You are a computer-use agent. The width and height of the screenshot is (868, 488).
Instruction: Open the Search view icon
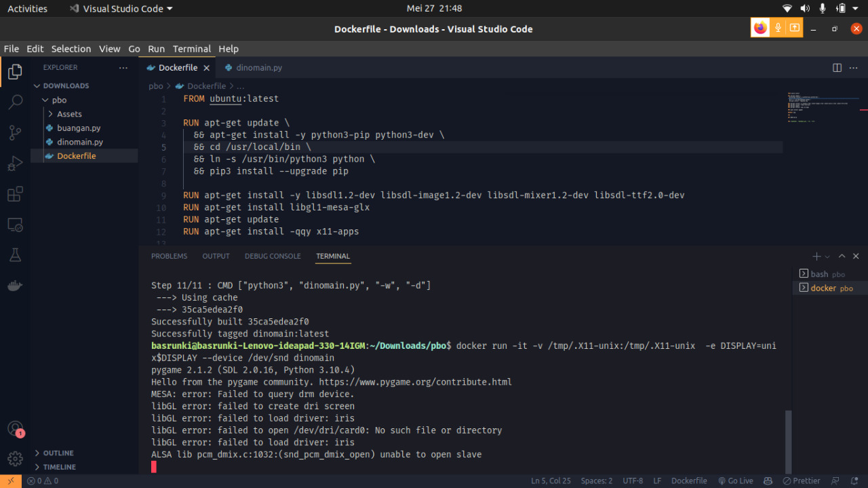point(15,102)
